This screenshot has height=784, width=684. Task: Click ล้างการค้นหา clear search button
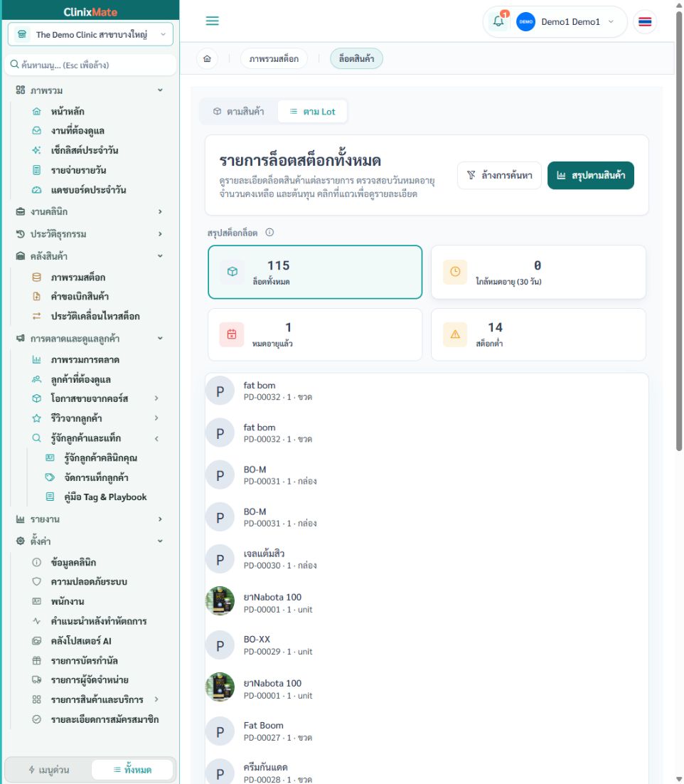pyautogui.click(x=499, y=176)
